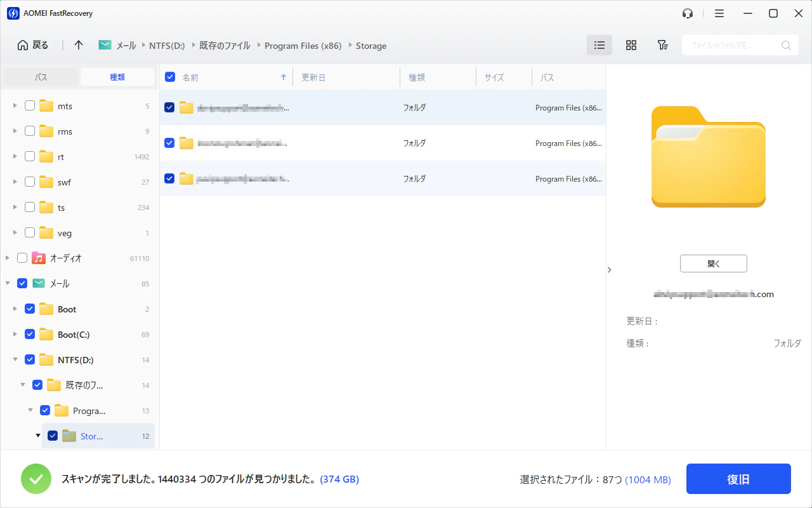Click the (1004 MB) selected size text
The width and height of the screenshot is (812, 508).
(648, 480)
